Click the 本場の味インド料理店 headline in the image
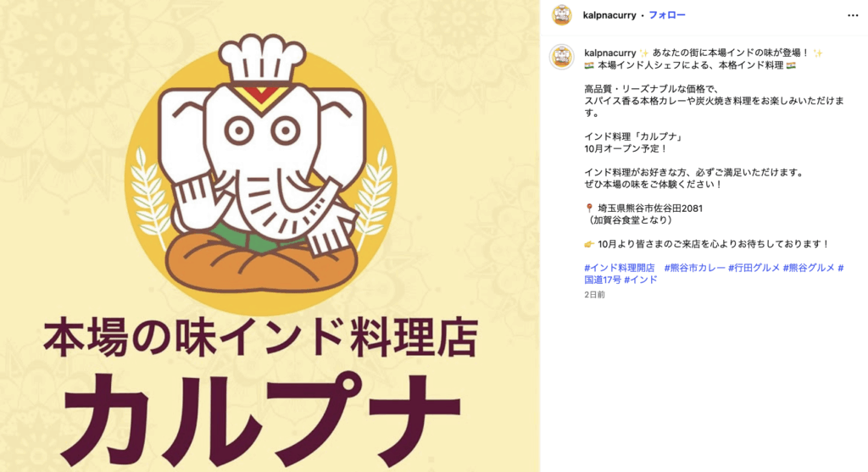The width and height of the screenshot is (868, 472). coord(260,338)
